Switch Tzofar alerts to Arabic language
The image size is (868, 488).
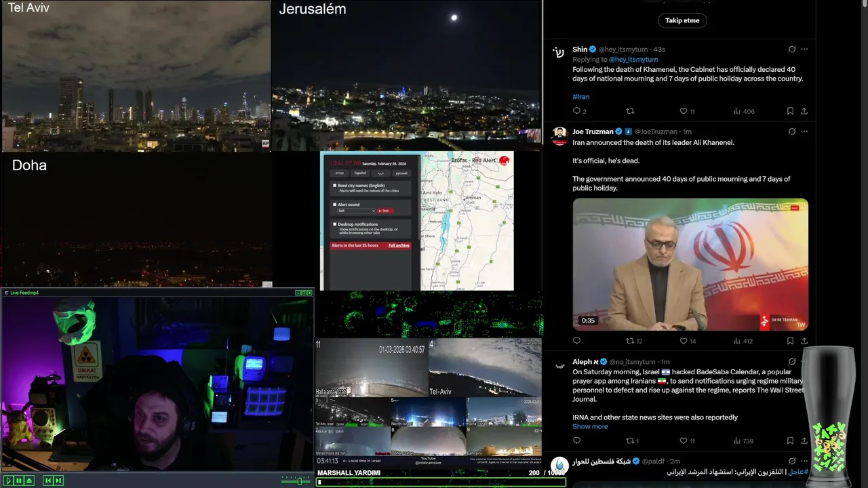point(380,174)
